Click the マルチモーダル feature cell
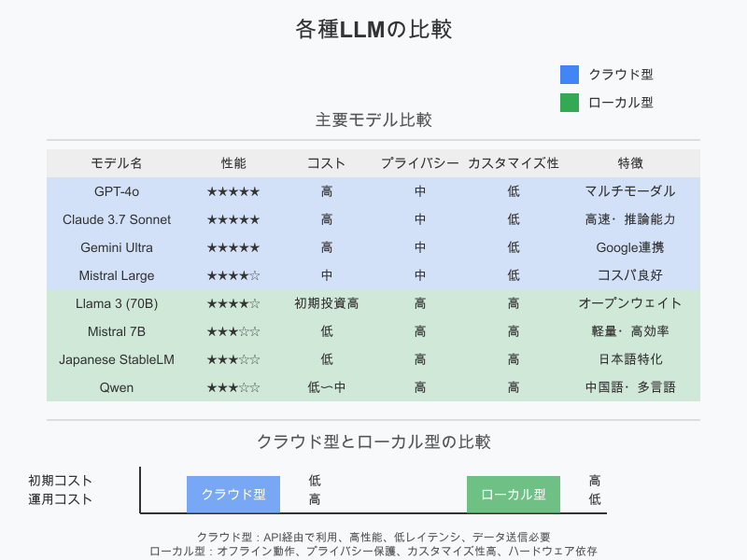Screen dimensions: 747x560 click(x=630, y=191)
